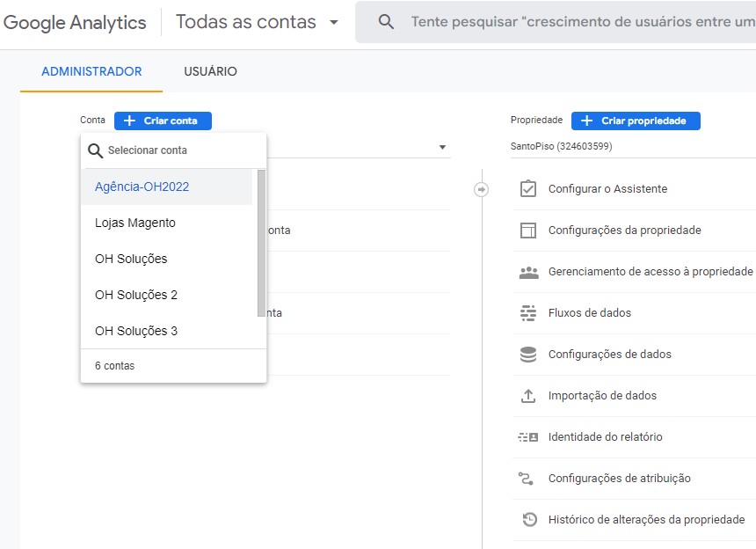This screenshot has height=549, width=756.
Task: Click the Importação de dados upload icon
Action: coord(528,396)
